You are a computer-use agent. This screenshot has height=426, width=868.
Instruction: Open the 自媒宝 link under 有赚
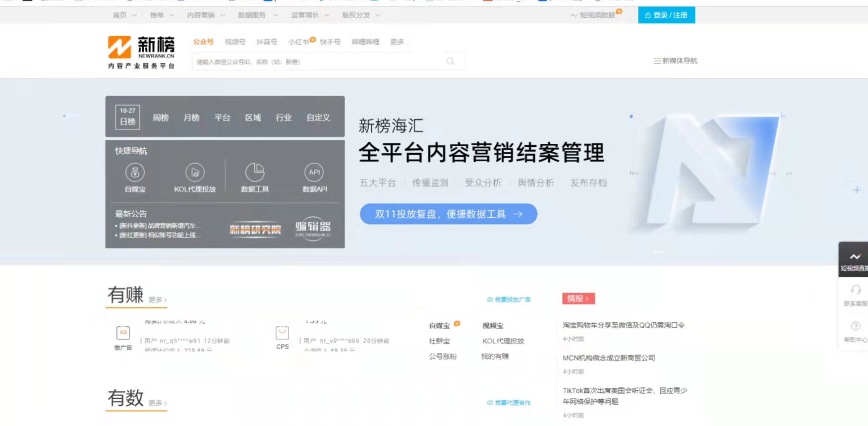tap(439, 326)
